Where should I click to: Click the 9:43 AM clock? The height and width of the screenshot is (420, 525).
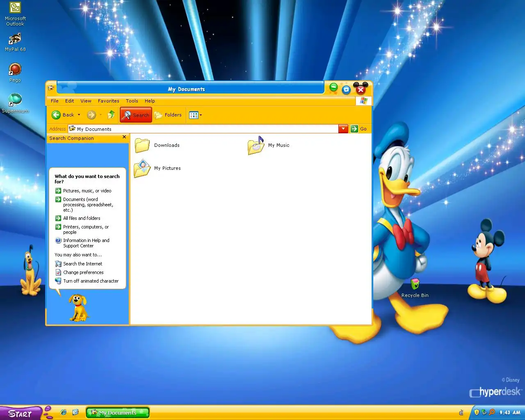click(x=510, y=413)
